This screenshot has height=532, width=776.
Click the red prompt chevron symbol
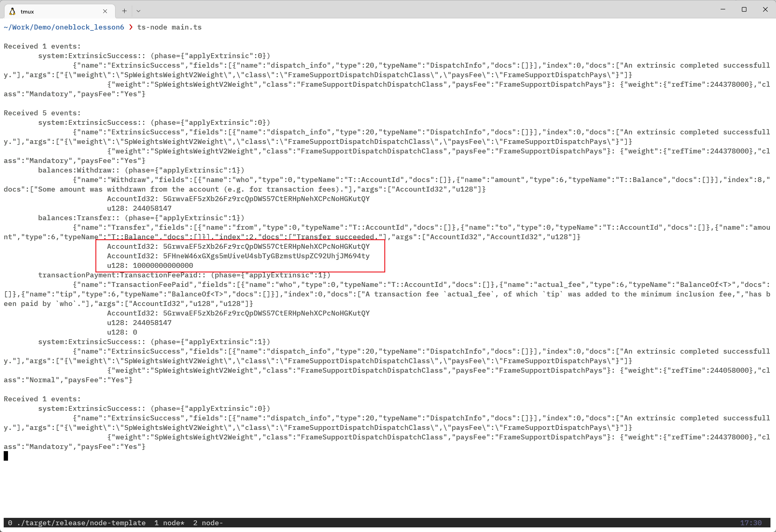click(x=130, y=27)
